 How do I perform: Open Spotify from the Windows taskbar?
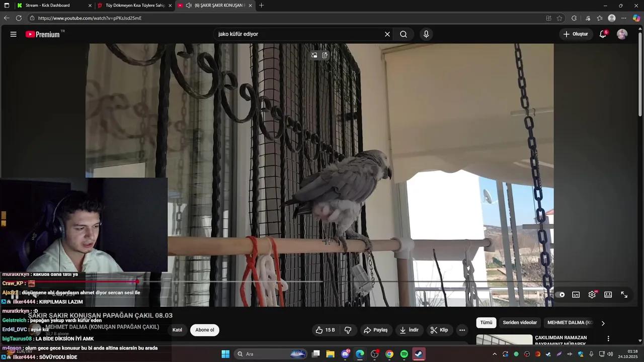click(x=404, y=354)
